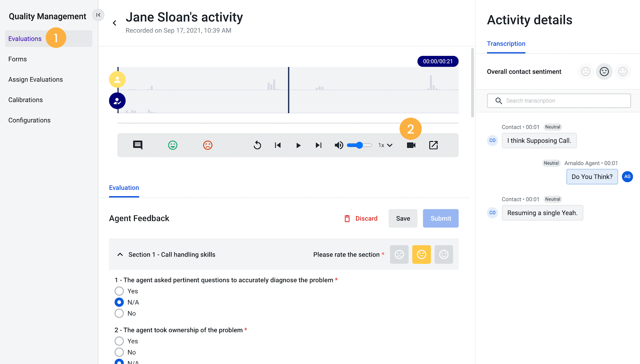The image size is (640, 364).
Task: Click CO avatar beside 'I think Supposing Call.'
Action: pyautogui.click(x=492, y=141)
